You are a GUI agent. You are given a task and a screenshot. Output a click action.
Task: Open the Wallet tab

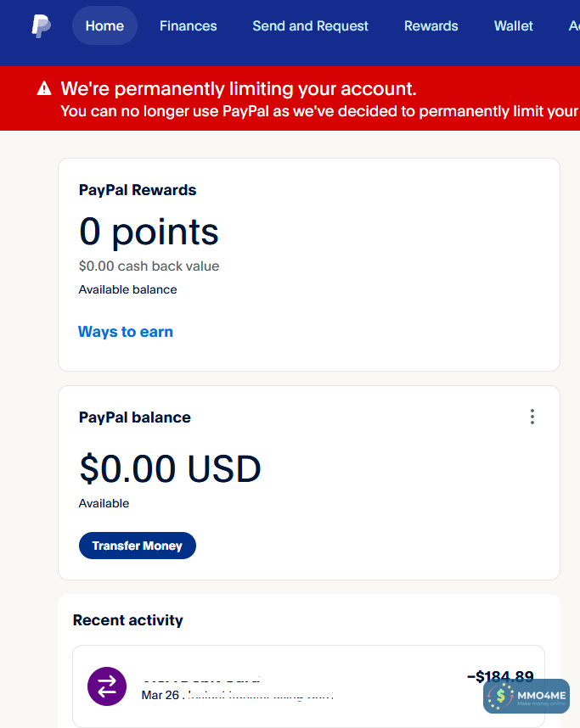pos(513,26)
